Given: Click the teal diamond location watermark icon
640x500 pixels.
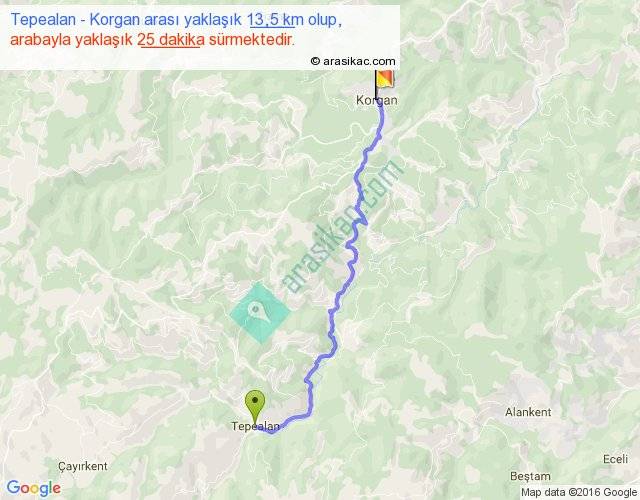Looking at the screenshot, I should [260, 313].
